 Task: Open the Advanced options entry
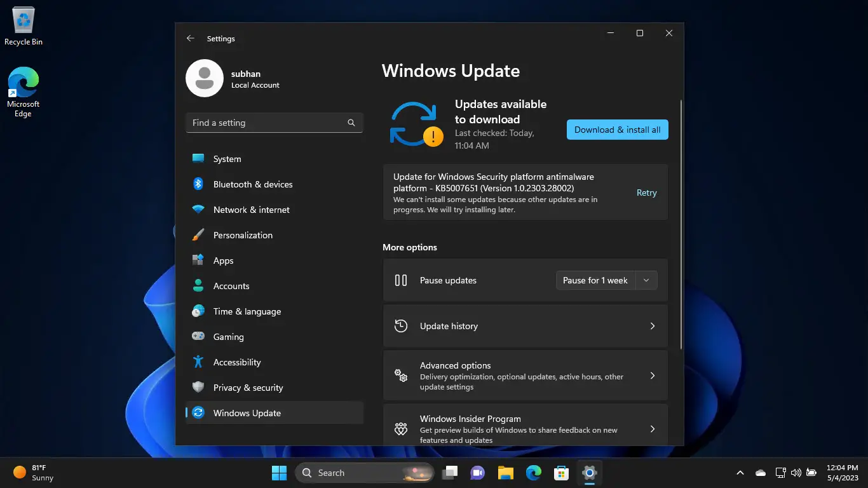click(x=526, y=376)
